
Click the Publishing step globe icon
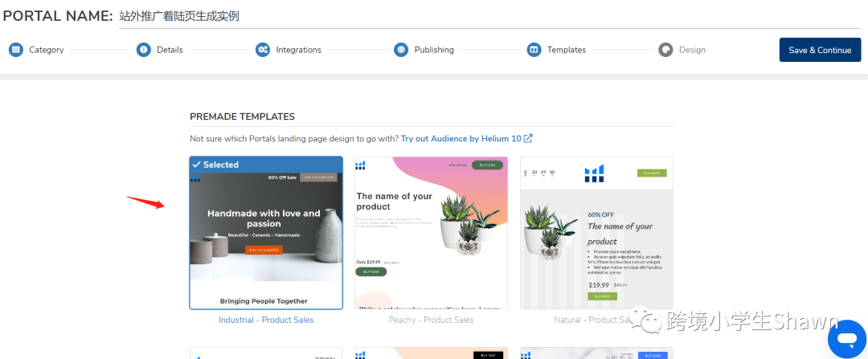pyautogui.click(x=401, y=50)
